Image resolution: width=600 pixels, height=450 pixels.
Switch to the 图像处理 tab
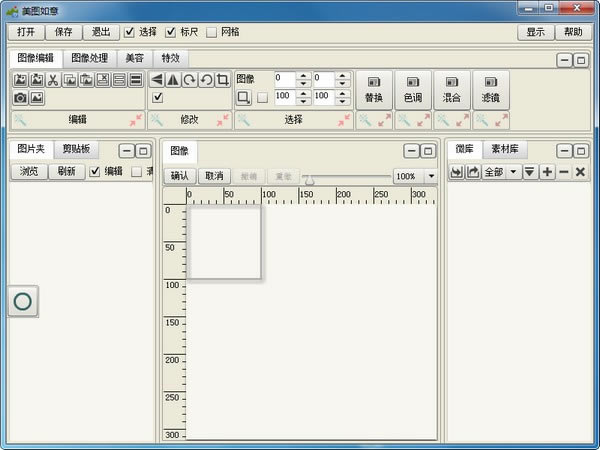89,58
